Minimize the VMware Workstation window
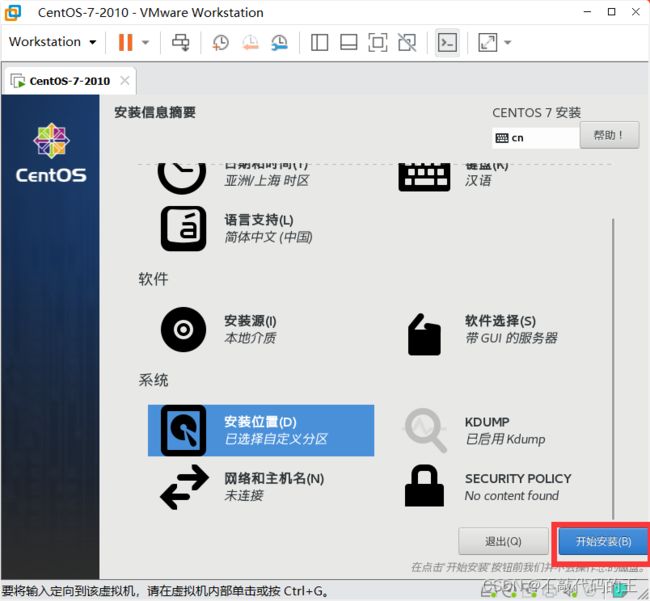The width and height of the screenshot is (650, 601). point(587,12)
